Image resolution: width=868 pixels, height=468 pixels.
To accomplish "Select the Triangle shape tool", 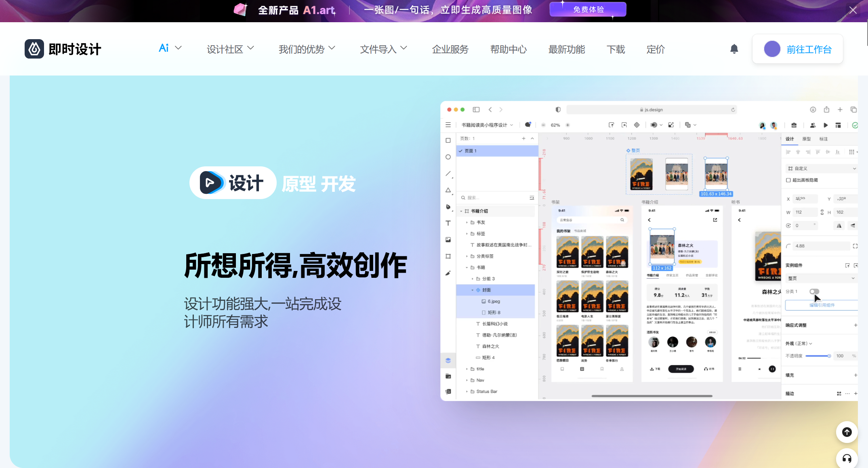I will pos(448,190).
